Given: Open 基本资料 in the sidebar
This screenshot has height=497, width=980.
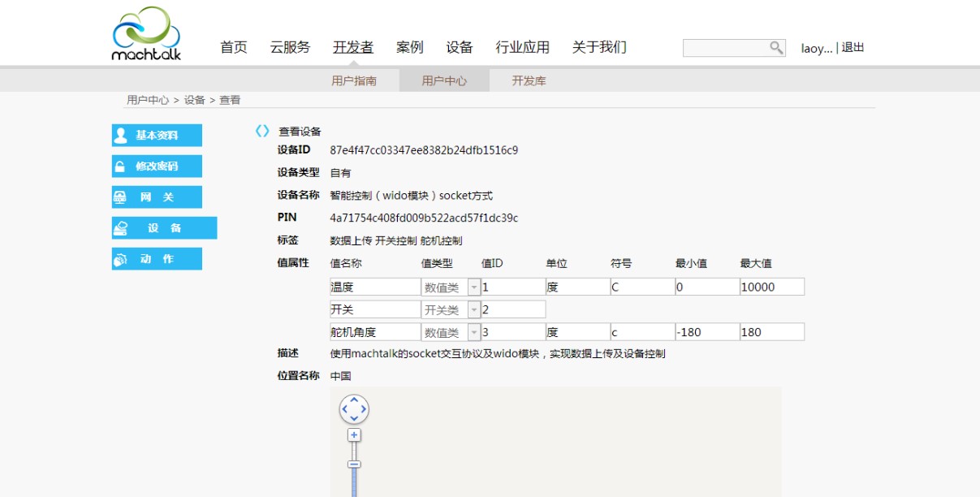Looking at the screenshot, I should click(157, 136).
